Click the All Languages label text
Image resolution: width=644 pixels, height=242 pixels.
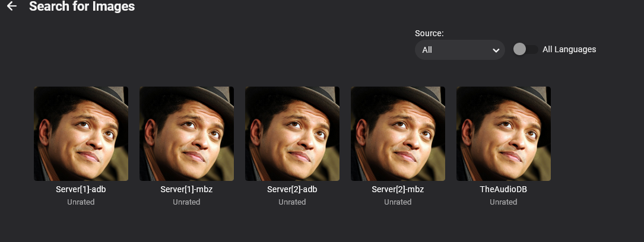(x=569, y=49)
